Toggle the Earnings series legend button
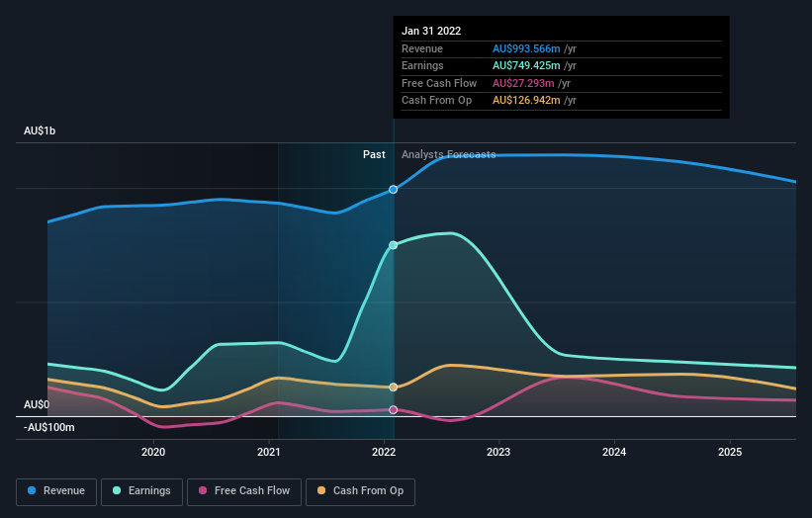Screen dimensions: 812x518 141,491
